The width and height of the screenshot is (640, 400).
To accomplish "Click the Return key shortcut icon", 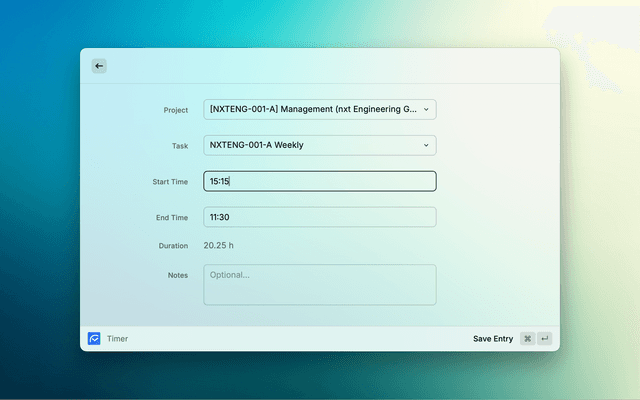I will (x=544, y=338).
